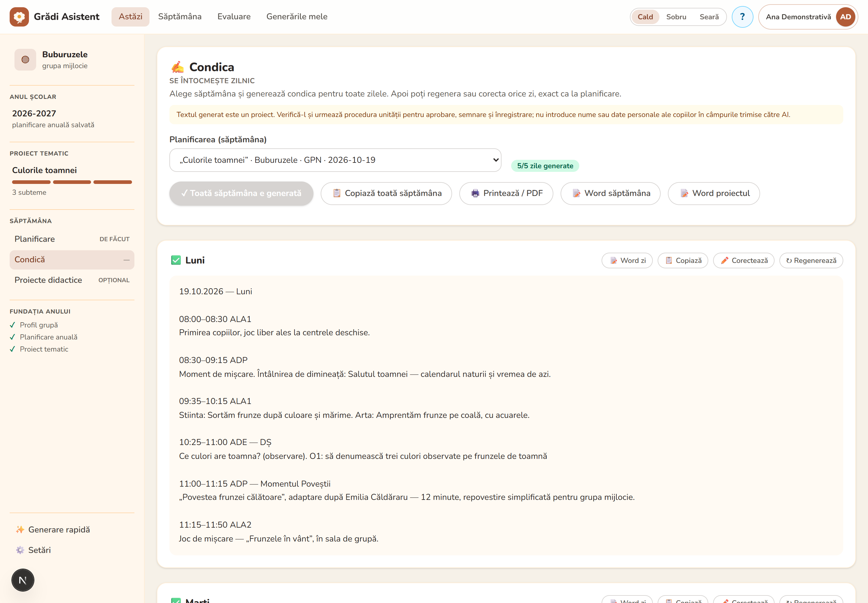868x603 pixels.
Task: Click 11:00–11:15 ADP — Momentul Poveștii line
Action: (x=255, y=484)
